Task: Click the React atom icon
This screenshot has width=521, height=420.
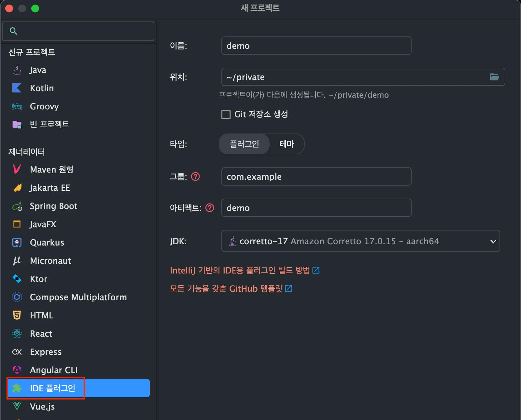Action: point(17,333)
